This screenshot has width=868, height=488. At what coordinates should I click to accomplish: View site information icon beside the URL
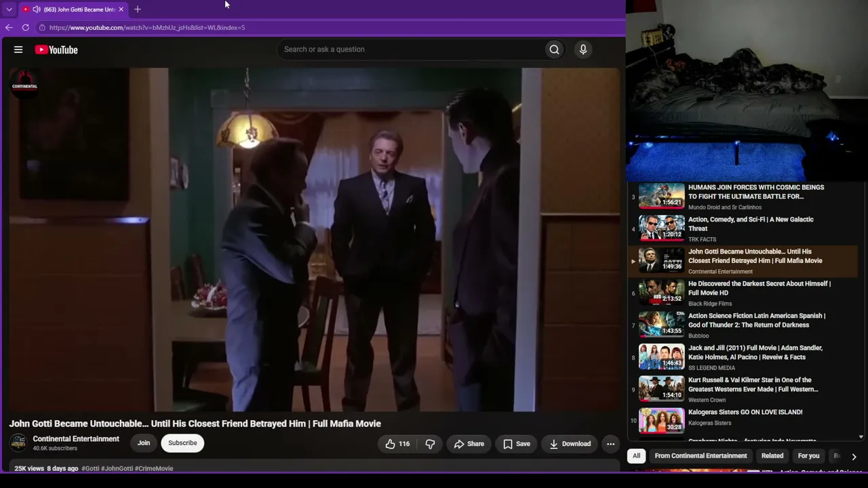(42, 28)
